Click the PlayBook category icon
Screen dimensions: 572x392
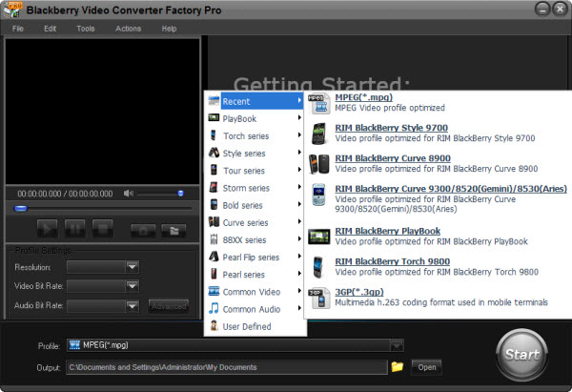click(x=214, y=117)
